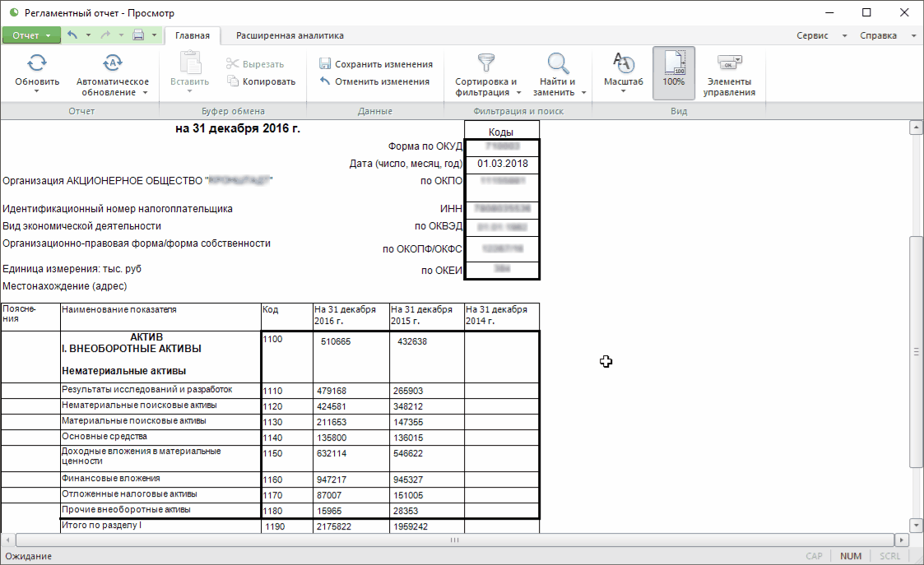This screenshot has width=924, height=565.
Task: Click the vertical scrollbar thumb
Action: pyautogui.click(x=916, y=351)
